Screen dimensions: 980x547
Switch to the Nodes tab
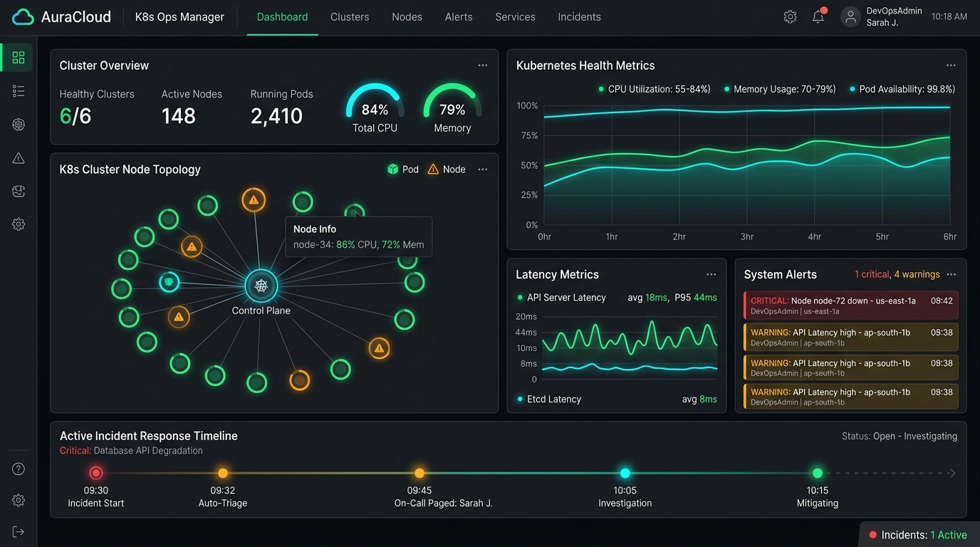coord(407,17)
